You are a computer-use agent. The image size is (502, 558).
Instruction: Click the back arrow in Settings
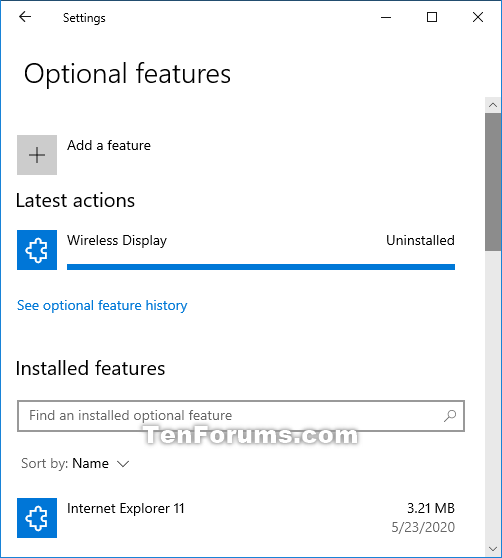click(x=25, y=17)
